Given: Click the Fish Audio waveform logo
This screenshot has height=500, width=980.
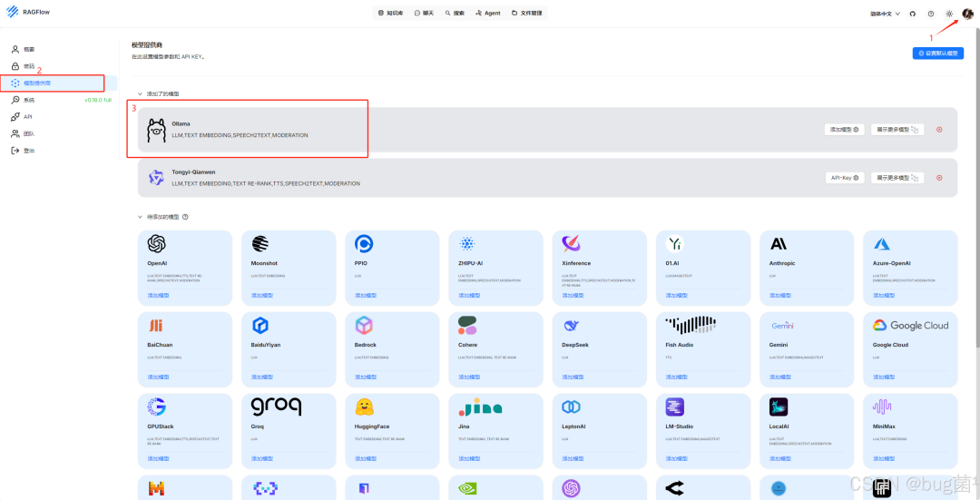Looking at the screenshot, I should click(690, 325).
